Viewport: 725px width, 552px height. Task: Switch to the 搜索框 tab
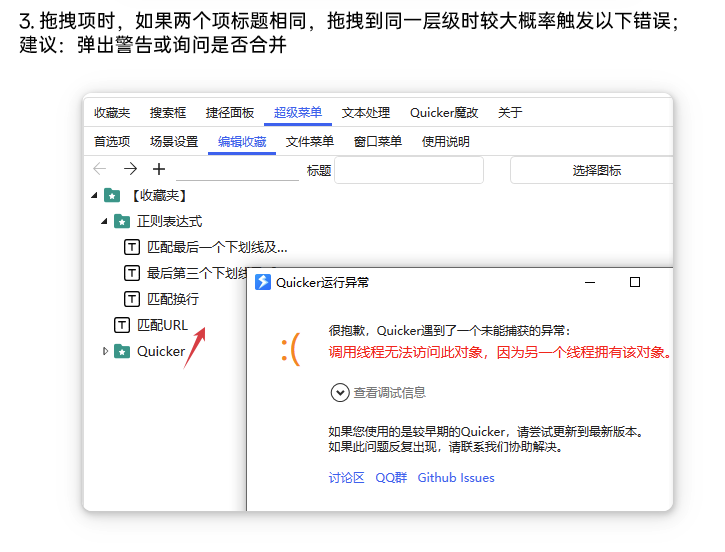(168, 113)
